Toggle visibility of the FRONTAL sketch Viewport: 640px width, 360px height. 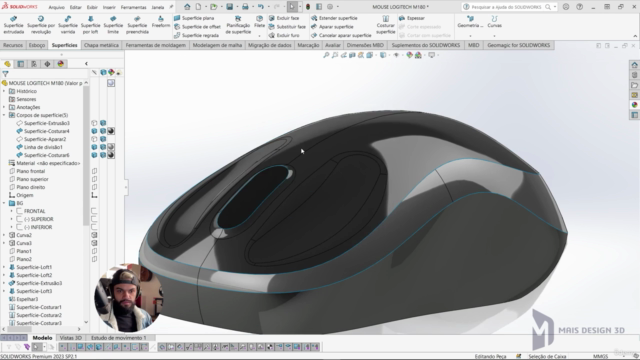pyautogui.click(x=94, y=211)
